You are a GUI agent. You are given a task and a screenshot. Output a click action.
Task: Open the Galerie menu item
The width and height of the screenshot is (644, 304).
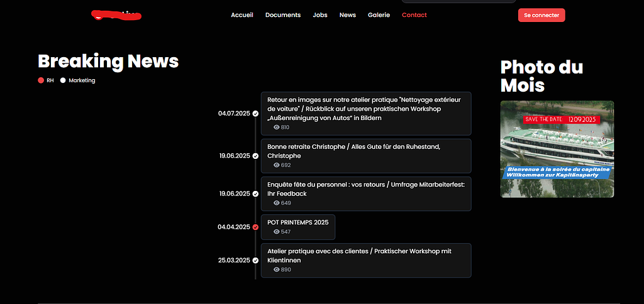coord(379,15)
